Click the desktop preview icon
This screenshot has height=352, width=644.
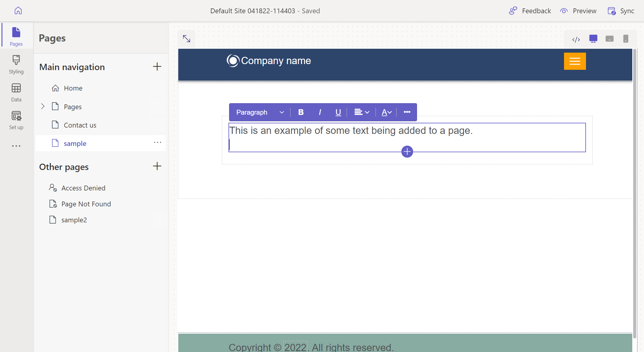coord(593,38)
